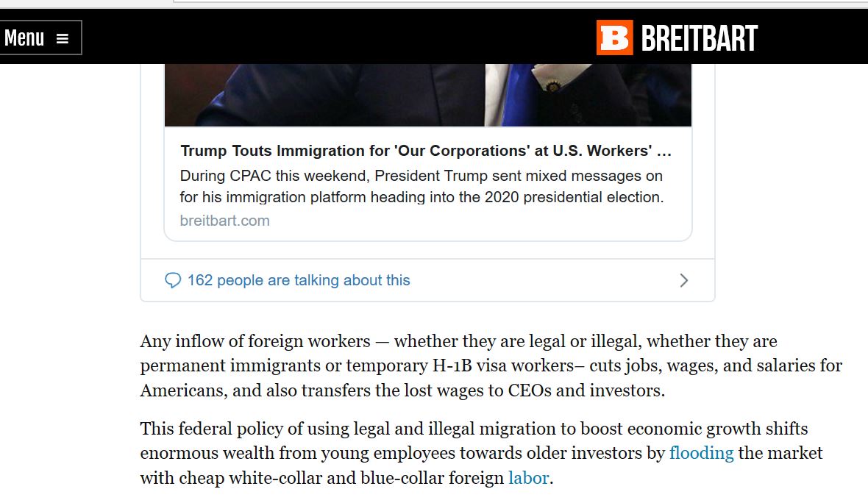Expand tweet conversation with right chevron arrow
The image size is (868, 503).
pyautogui.click(x=684, y=280)
